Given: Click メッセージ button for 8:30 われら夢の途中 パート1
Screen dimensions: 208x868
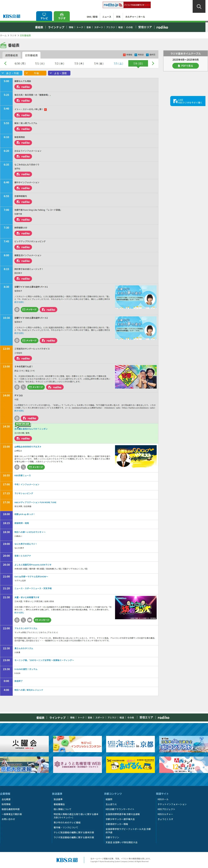Looking at the screenshot, I should (x=30, y=310).
